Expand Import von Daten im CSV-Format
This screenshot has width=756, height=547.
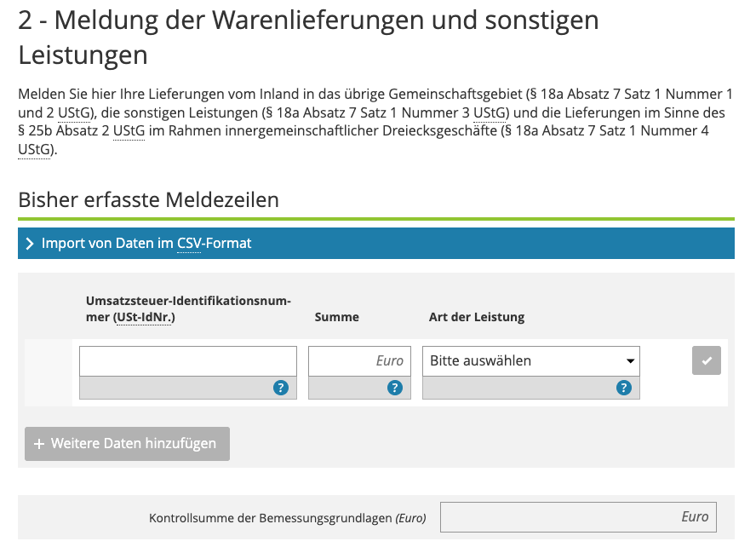pyautogui.click(x=376, y=243)
